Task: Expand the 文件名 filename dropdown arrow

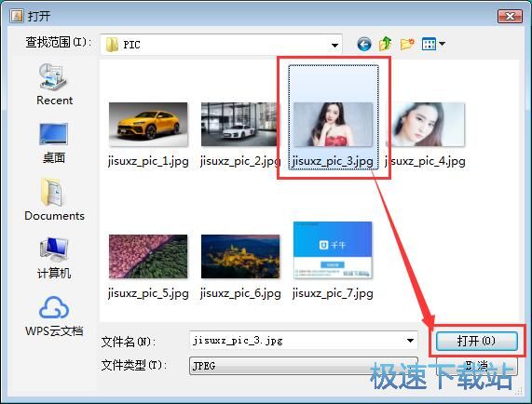Action: pos(410,341)
